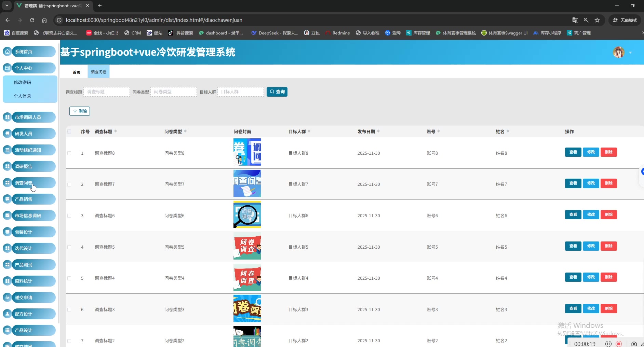Click the browser reload page icon
Viewport: 644px width, 347px height.
tap(32, 20)
